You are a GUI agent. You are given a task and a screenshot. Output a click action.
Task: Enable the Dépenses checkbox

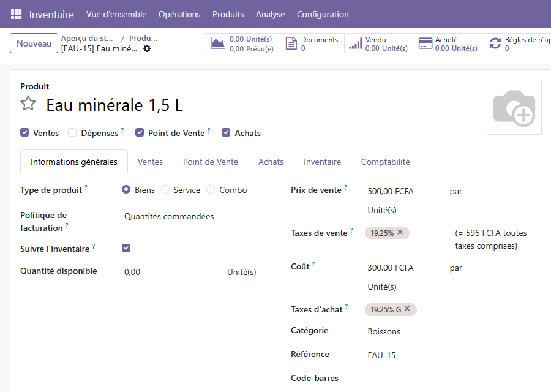(72, 132)
